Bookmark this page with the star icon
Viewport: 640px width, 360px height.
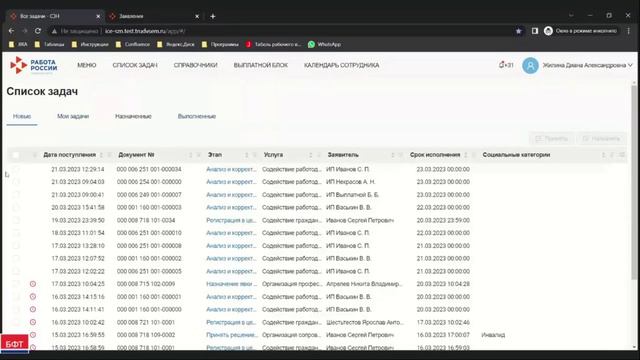coord(518,31)
